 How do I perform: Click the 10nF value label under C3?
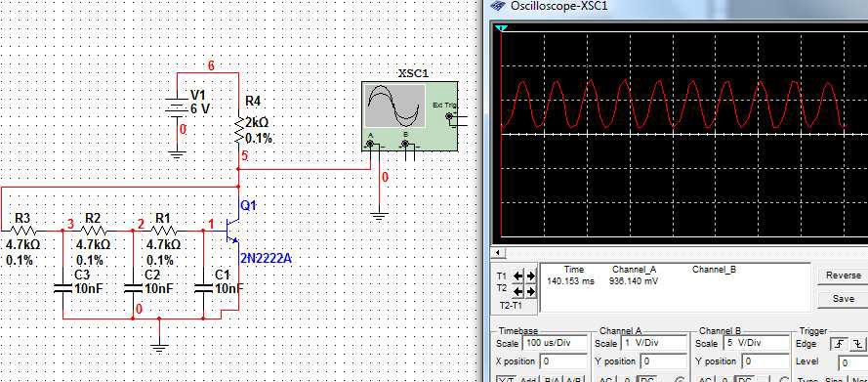tap(88, 288)
